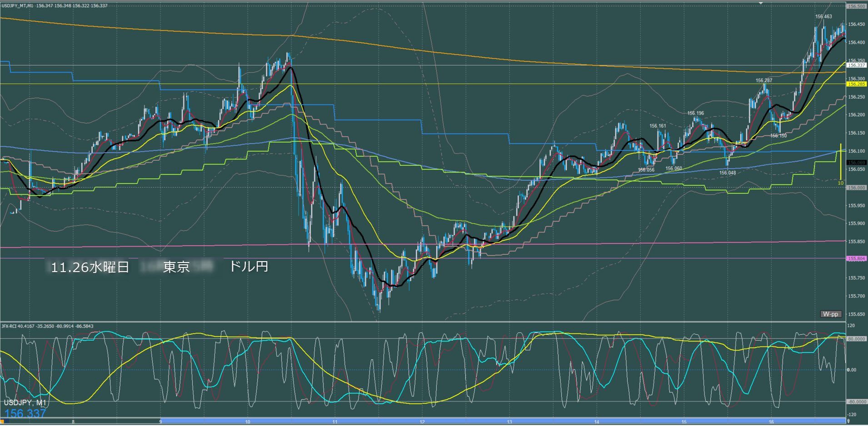The height and width of the screenshot is (426, 868).
Task: Click the chart shift triangle marker at top
Action: pyautogui.click(x=761, y=3)
